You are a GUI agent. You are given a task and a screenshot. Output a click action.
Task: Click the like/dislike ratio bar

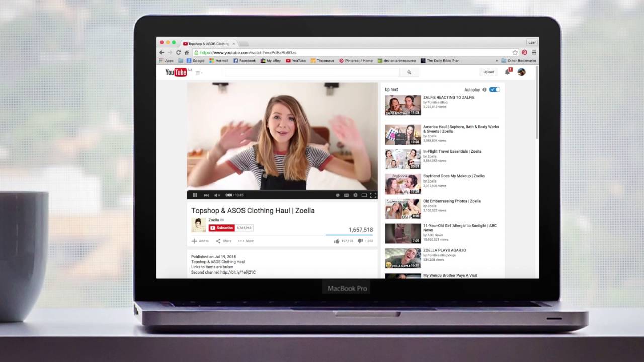click(x=349, y=235)
